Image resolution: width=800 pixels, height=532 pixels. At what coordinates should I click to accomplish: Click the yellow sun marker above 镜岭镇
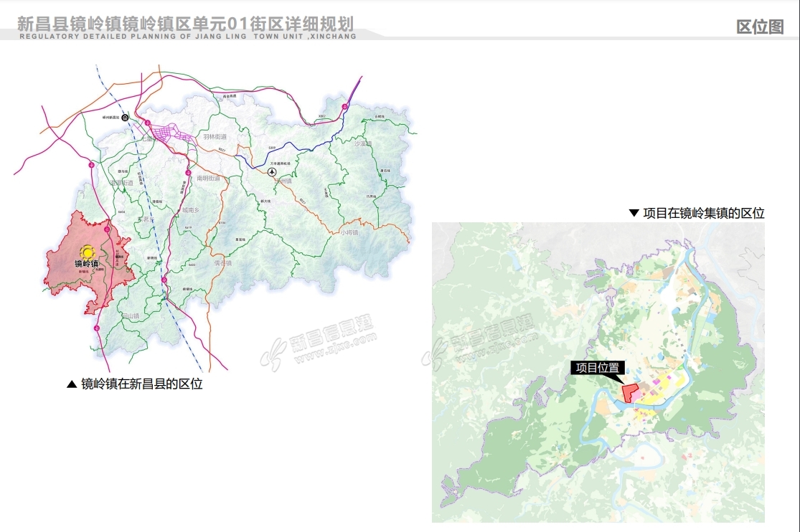pos(88,252)
